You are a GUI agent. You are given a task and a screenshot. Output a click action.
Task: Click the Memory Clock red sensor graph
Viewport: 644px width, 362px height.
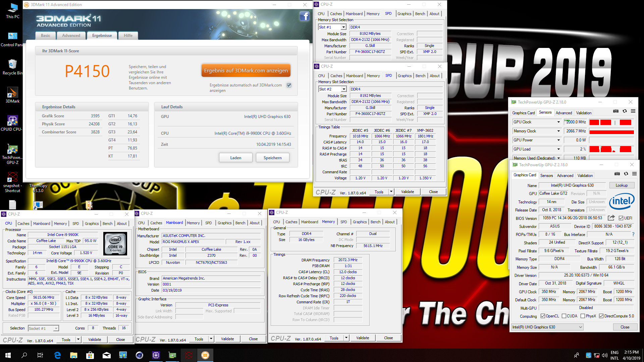(611, 131)
